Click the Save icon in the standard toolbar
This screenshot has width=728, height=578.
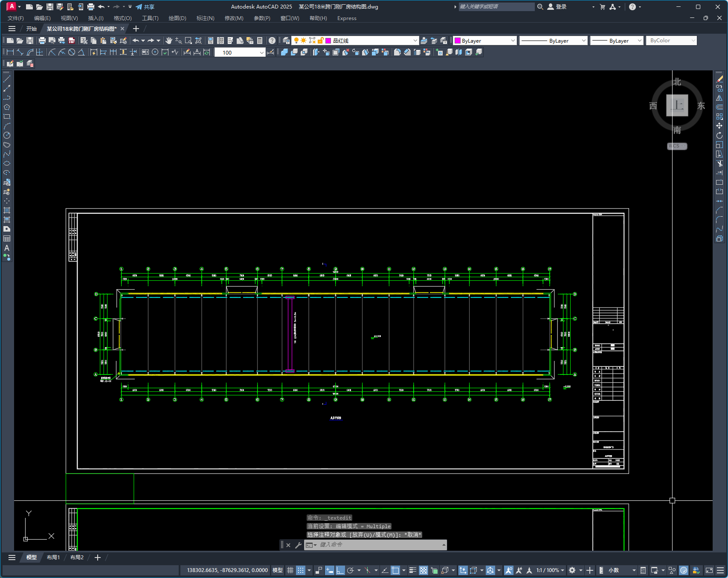tap(30, 41)
